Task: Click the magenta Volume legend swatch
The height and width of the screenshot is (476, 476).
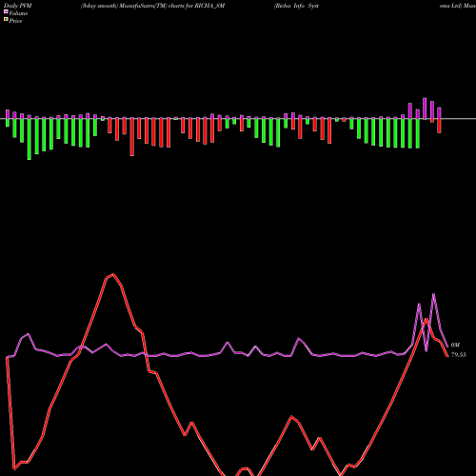Action: click(x=6, y=11)
